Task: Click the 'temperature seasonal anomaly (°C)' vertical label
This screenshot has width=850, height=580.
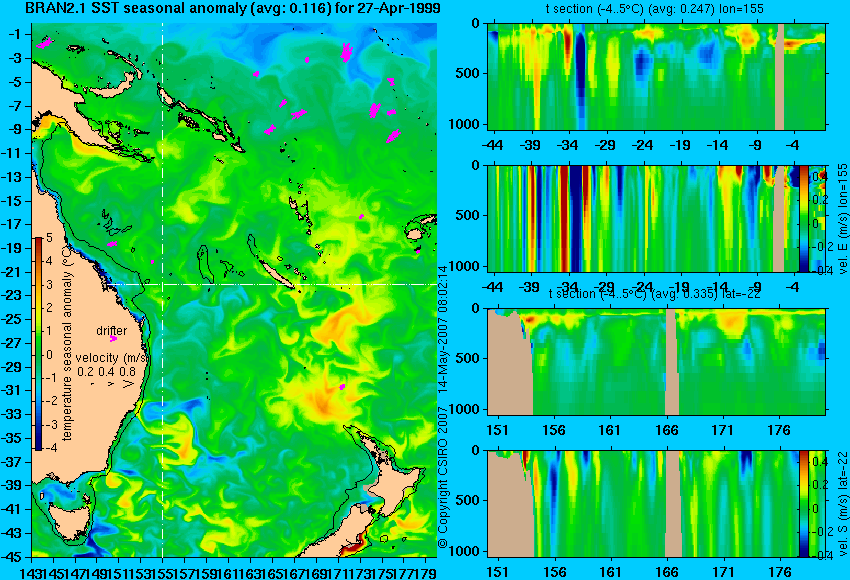Action: tap(67, 344)
